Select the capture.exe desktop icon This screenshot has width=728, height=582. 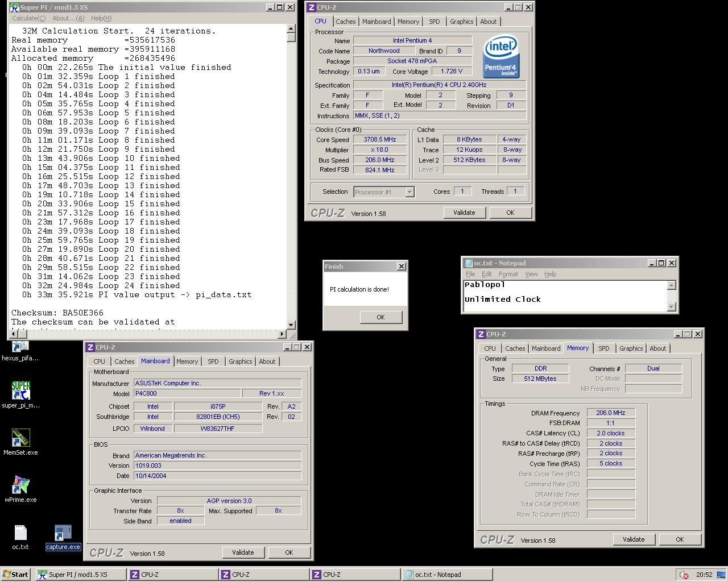63,533
